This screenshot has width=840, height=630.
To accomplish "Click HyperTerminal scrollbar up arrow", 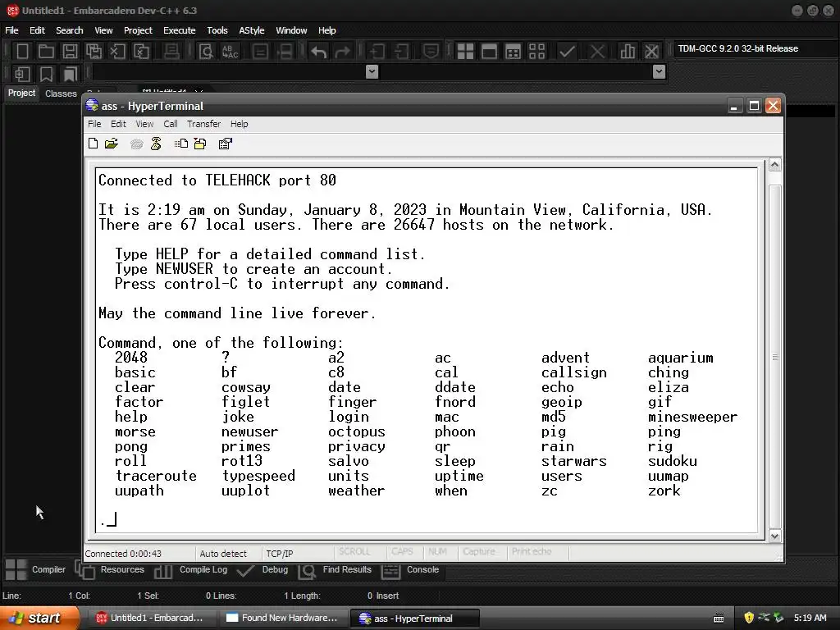I will (x=774, y=165).
